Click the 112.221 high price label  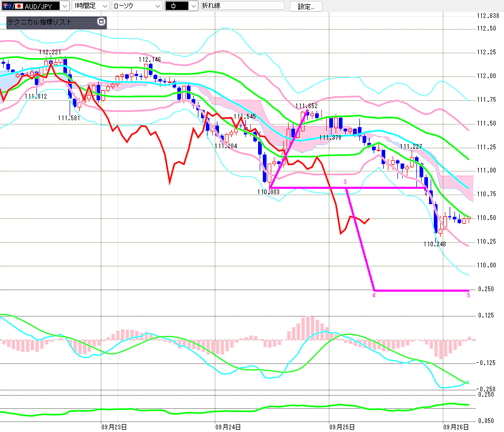[x=50, y=52]
